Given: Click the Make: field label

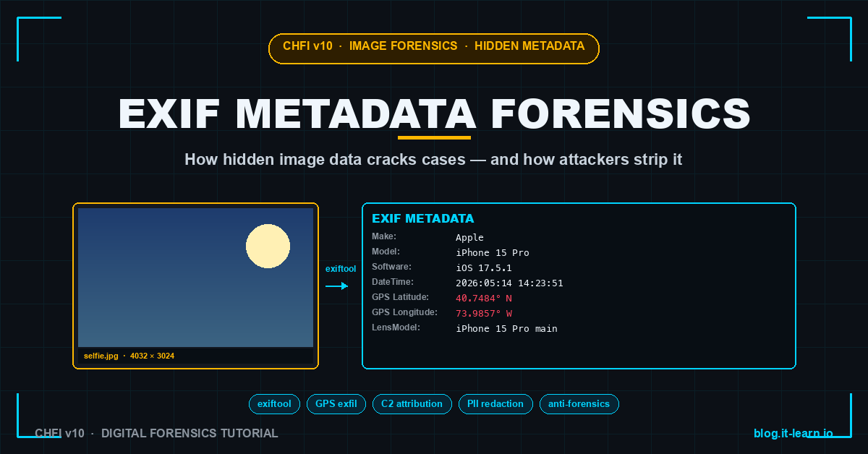Looking at the screenshot, I should click(384, 236).
